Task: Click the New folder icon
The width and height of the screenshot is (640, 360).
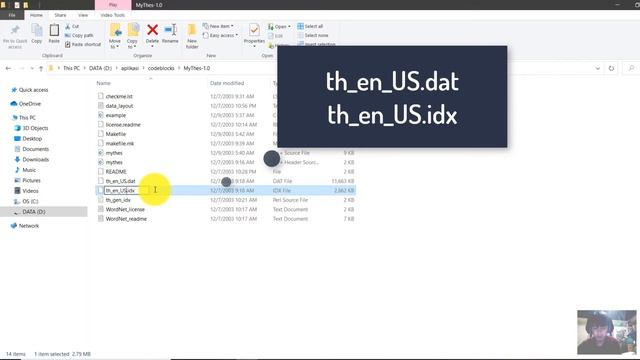Action: click(x=192, y=31)
